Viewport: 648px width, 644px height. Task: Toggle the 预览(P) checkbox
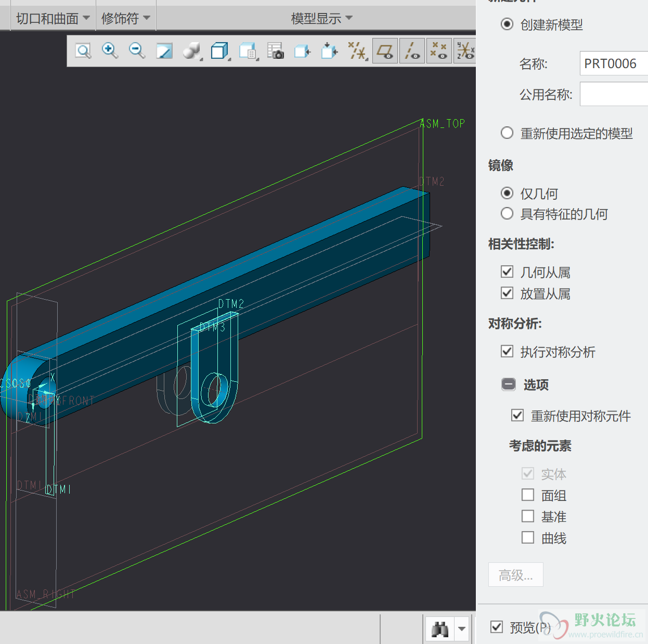point(497,627)
